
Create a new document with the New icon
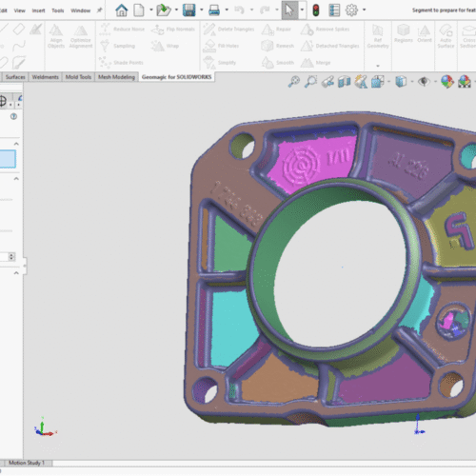click(x=139, y=10)
